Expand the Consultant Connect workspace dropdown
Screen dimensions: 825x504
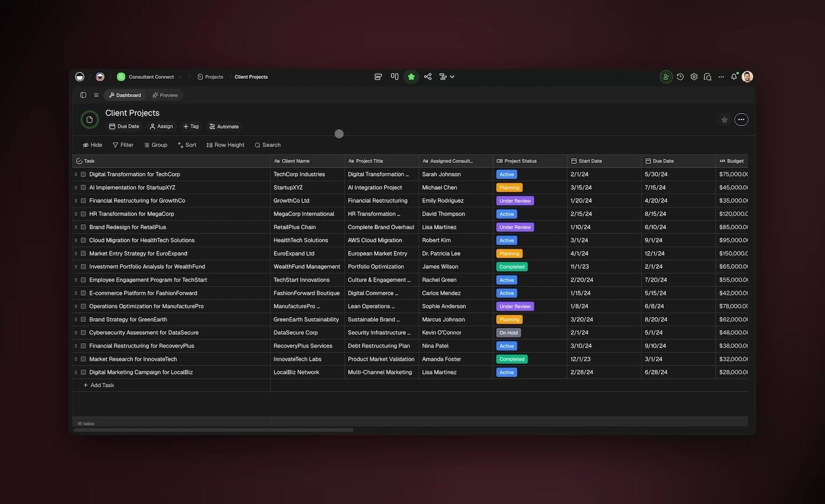click(180, 77)
